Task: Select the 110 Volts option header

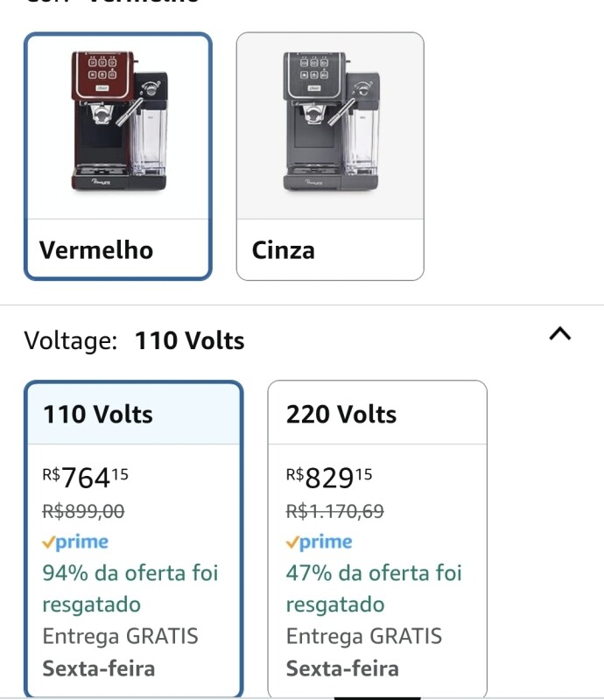Action: pos(98,414)
